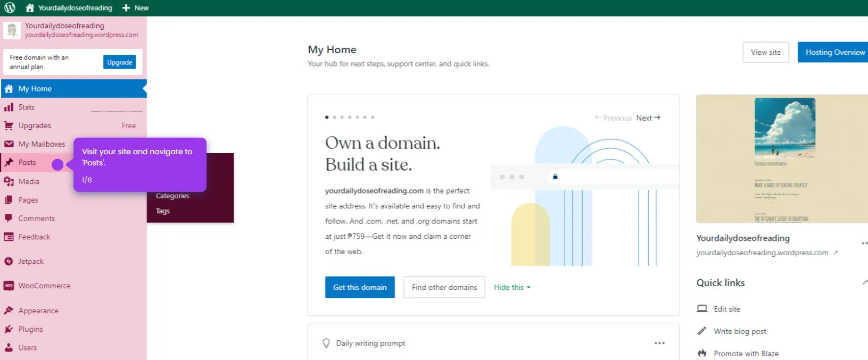Click the Media icon in sidebar
The height and width of the screenshot is (360, 868).
tap(9, 181)
